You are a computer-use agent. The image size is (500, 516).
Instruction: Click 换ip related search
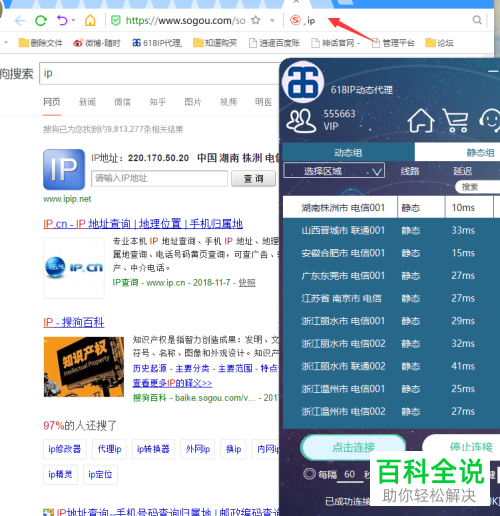(x=233, y=449)
